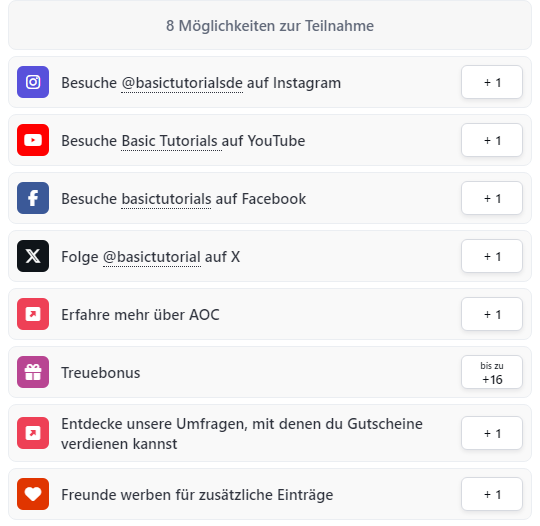Click the red YouTube icon
The width and height of the screenshot is (540, 526).
click(x=33, y=140)
